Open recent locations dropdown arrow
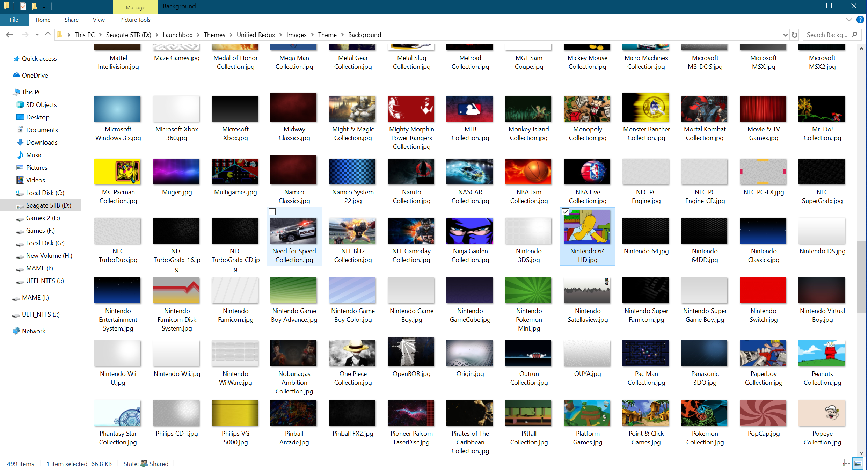Viewport: 868px width, 472px height. pyautogui.click(x=37, y=35)
